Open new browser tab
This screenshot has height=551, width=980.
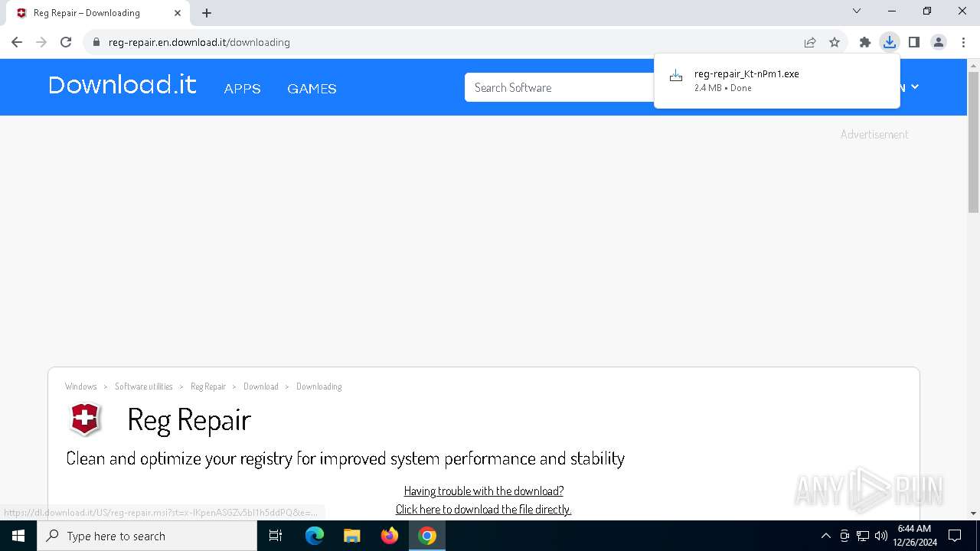point(207,13)
